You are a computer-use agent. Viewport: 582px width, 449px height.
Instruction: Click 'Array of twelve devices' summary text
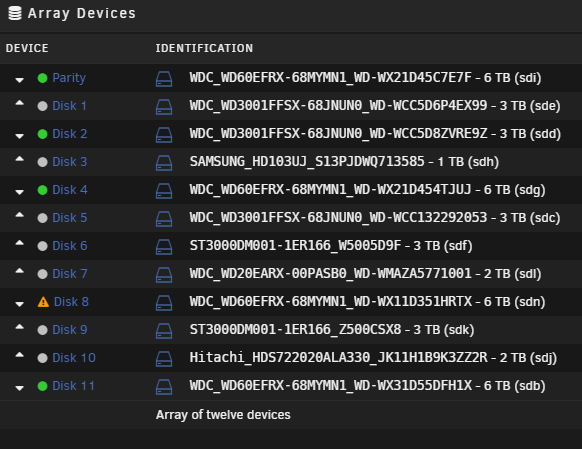[223, 415]
